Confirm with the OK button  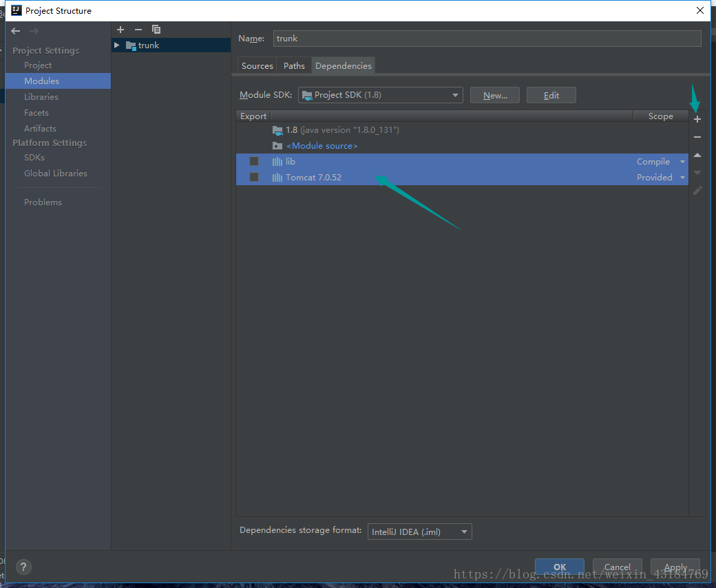(x=560, y=567)
